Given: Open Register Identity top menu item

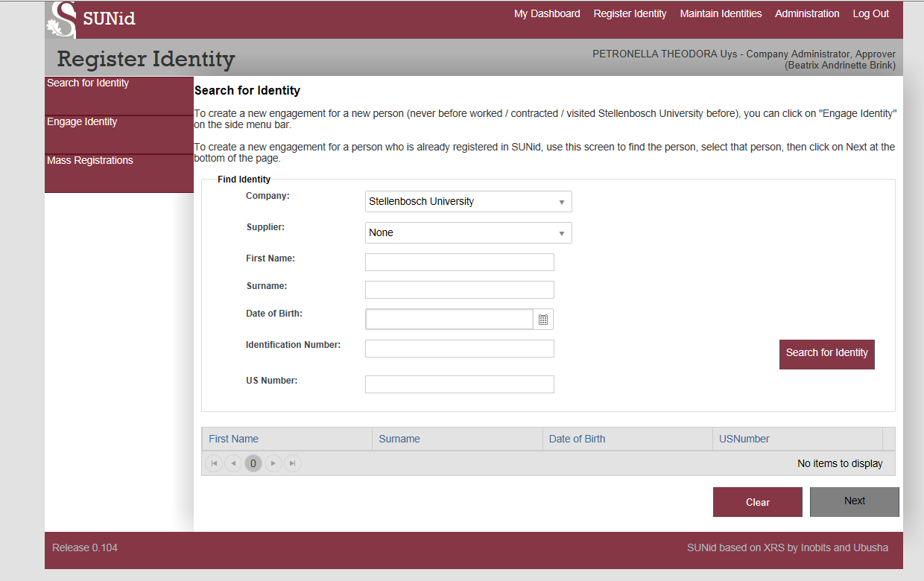Looking at the screenshot, I should click(x=630, y=13).
